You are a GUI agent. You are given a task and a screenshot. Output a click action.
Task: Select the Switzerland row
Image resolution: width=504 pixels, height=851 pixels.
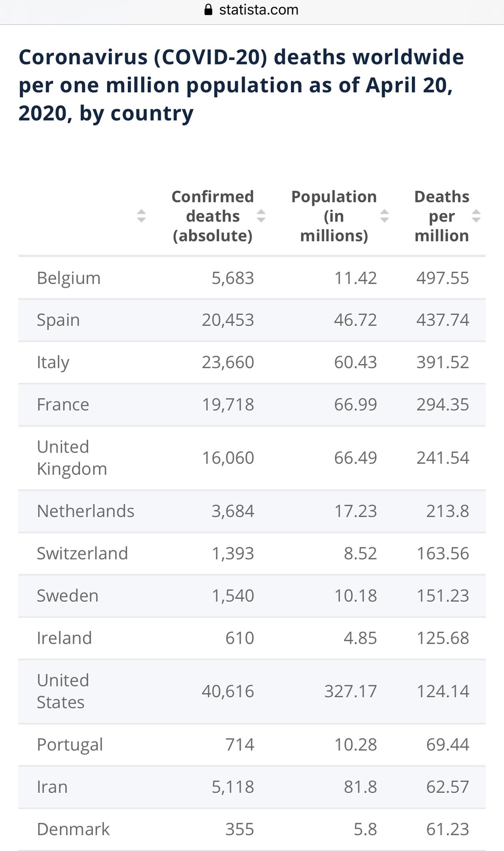coord(252,553)
